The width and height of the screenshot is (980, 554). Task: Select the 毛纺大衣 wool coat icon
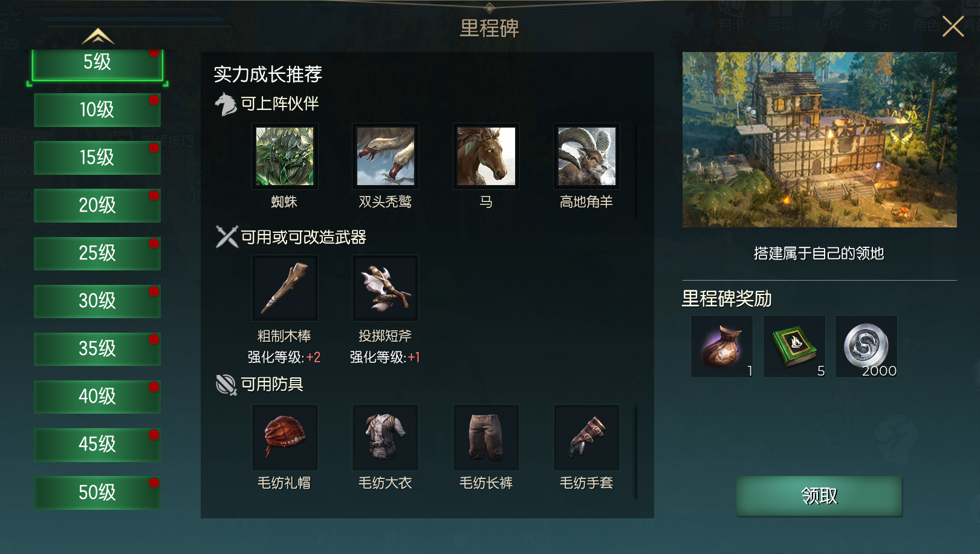pyautogui.click(x=385, y=437)
